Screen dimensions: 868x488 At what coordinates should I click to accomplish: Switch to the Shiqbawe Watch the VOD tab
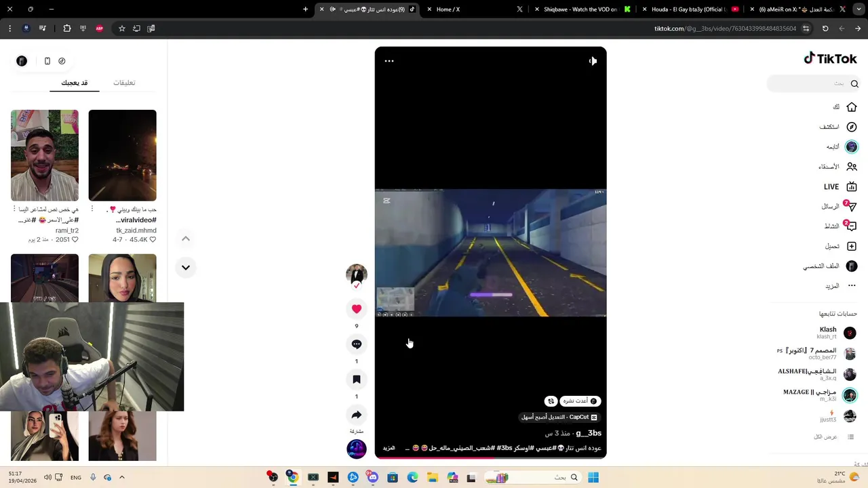coord(583,9)
